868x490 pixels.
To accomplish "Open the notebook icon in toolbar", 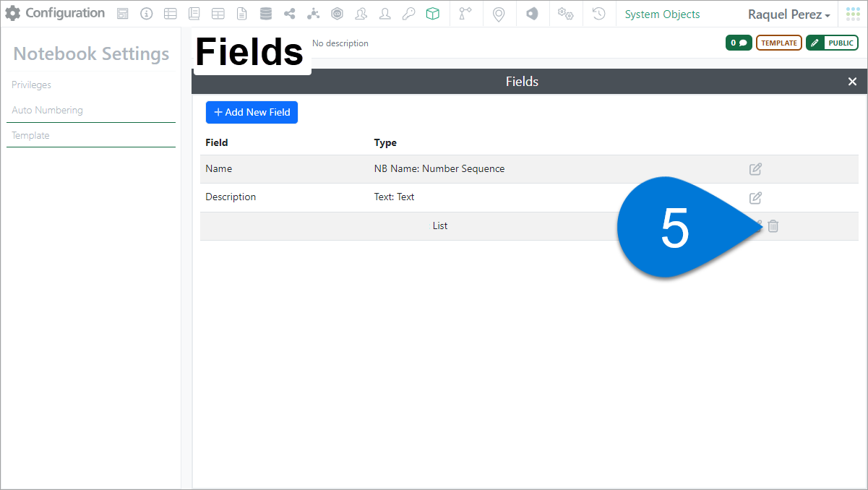I will [194, 14].
